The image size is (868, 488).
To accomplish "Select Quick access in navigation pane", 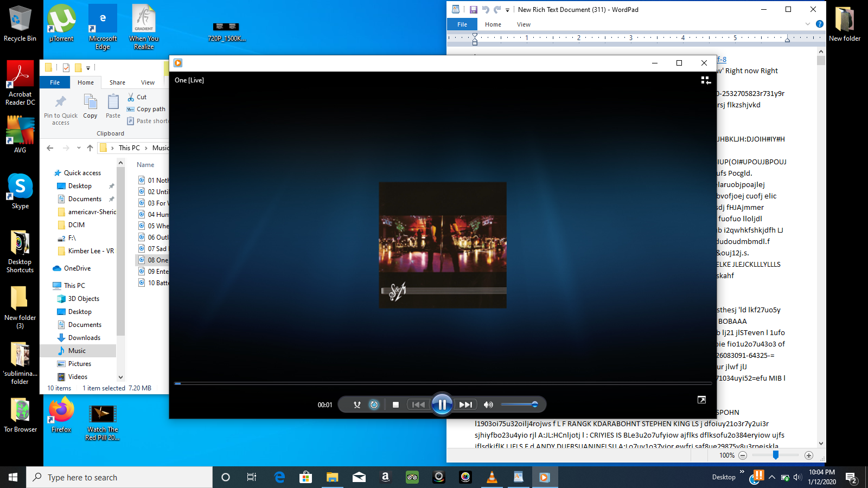I will (82, 173).
